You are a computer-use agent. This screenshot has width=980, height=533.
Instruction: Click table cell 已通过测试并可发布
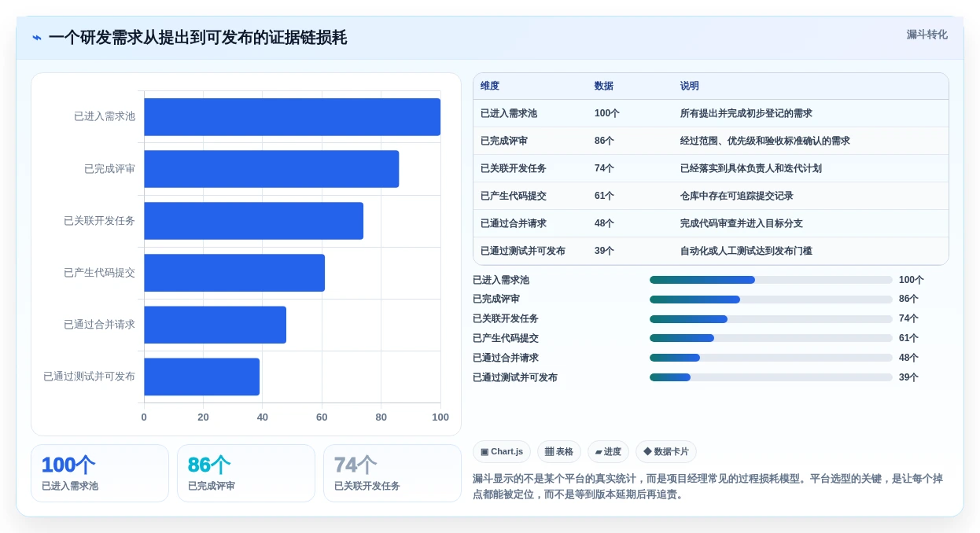[523, 251]
